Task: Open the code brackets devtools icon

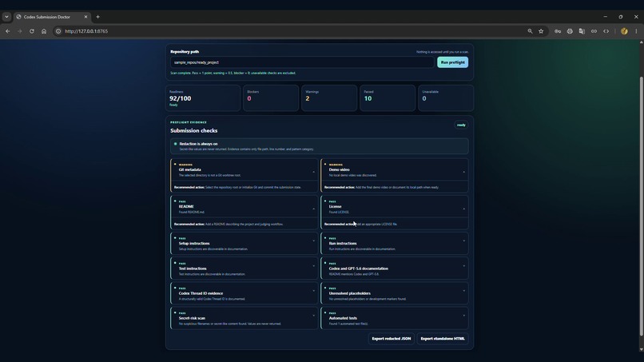Action: 606,31
